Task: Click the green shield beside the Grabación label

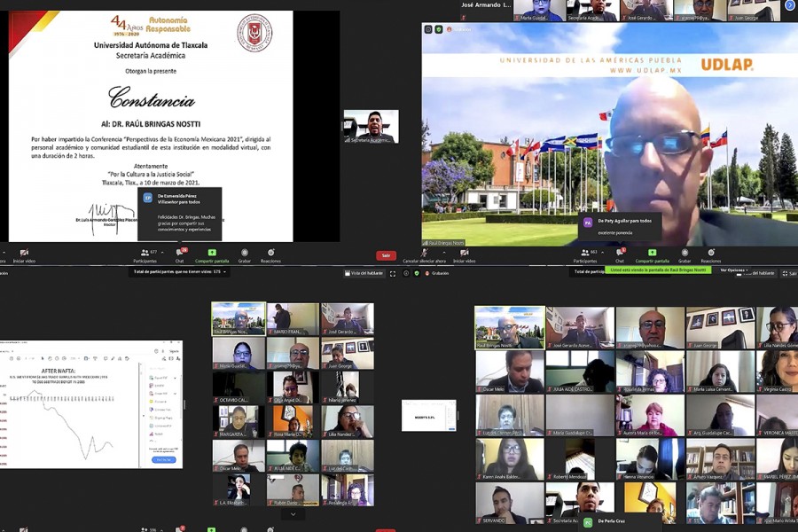Action: click(417, 273)
